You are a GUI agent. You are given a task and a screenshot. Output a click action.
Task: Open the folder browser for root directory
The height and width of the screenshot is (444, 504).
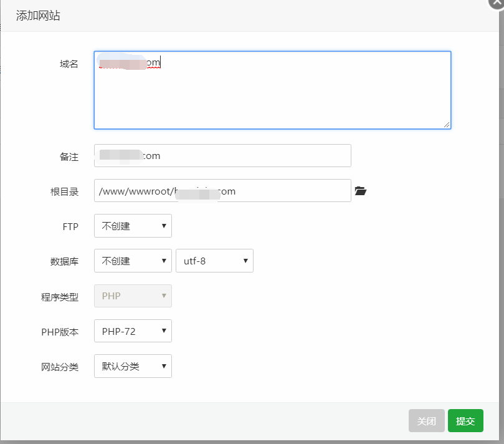tap(360, 191)
